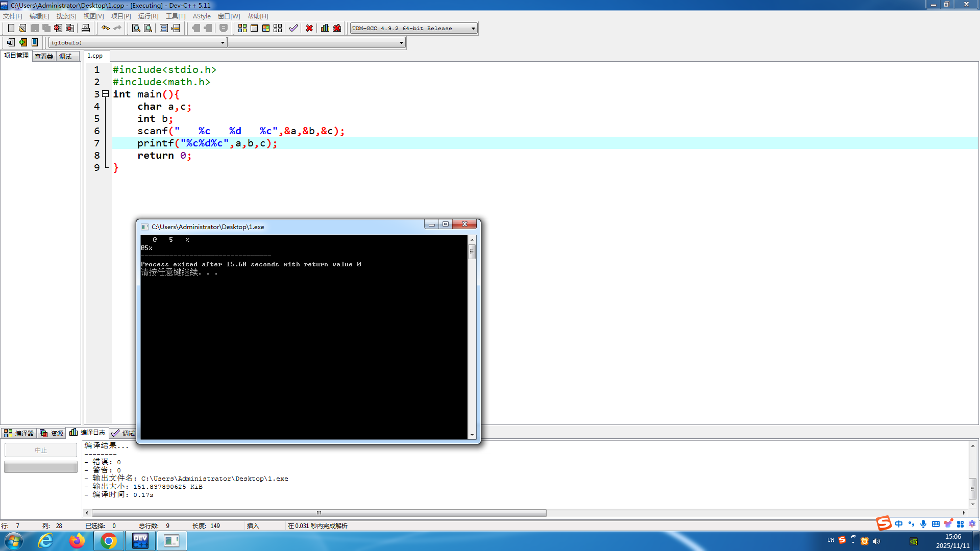The image size is (980, 551).
Task: Open the TDM-GCC compiler selection dropdown
Action: click(x=473, y=29)
